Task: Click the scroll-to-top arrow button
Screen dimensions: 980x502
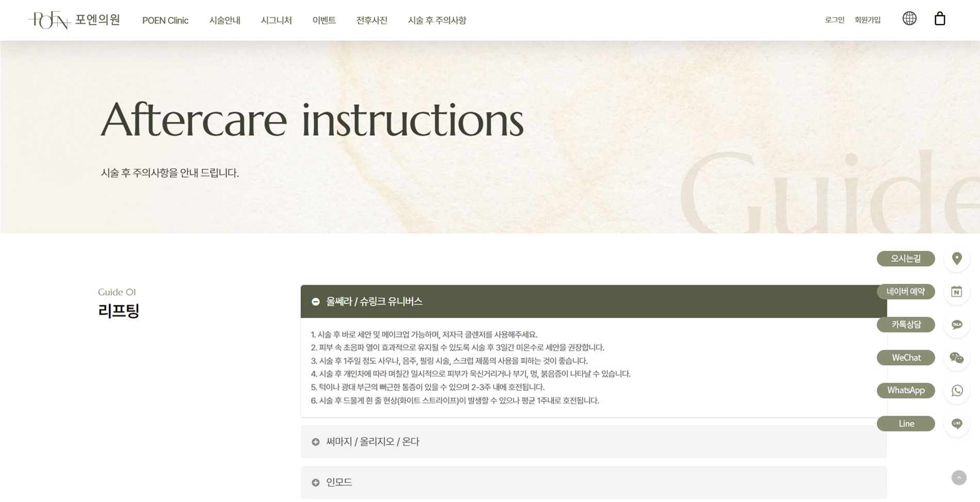Action: coord(958,478)
